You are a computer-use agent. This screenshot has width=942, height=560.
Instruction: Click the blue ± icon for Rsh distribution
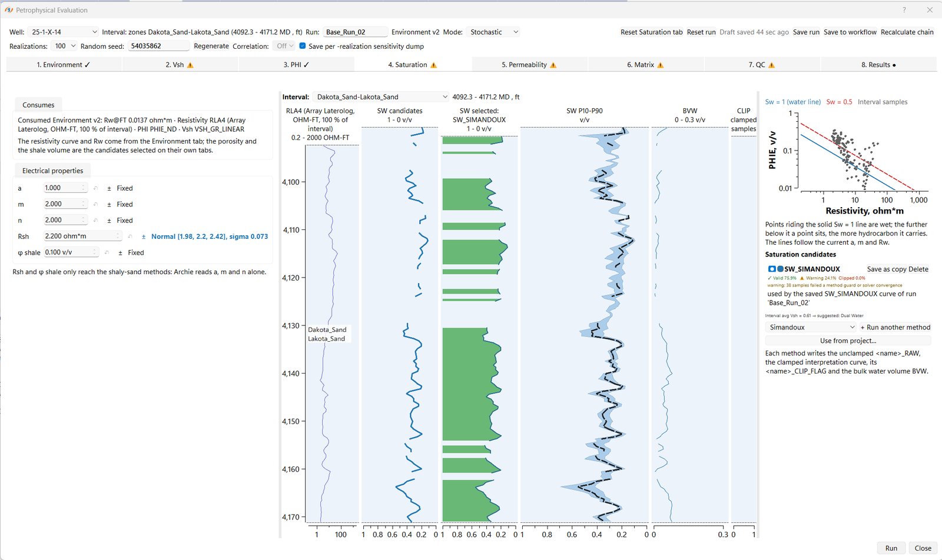coord(144,236)
